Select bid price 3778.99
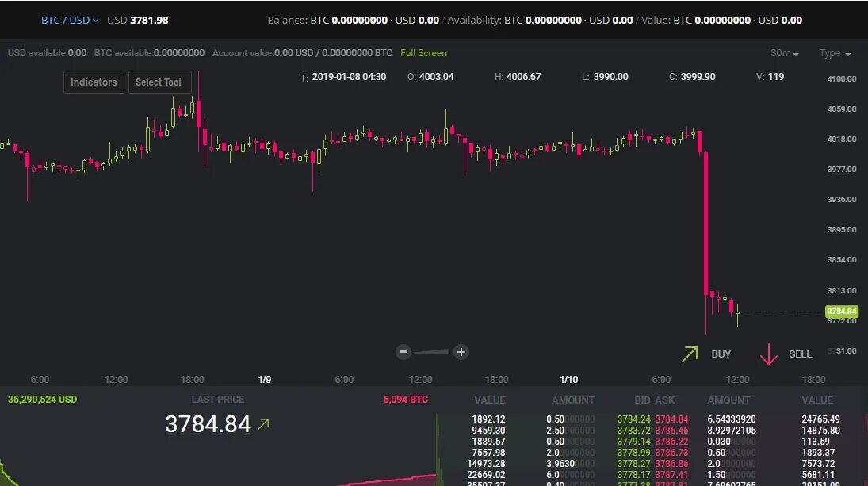This screenshot has width=868, height=486. [634, 453]
